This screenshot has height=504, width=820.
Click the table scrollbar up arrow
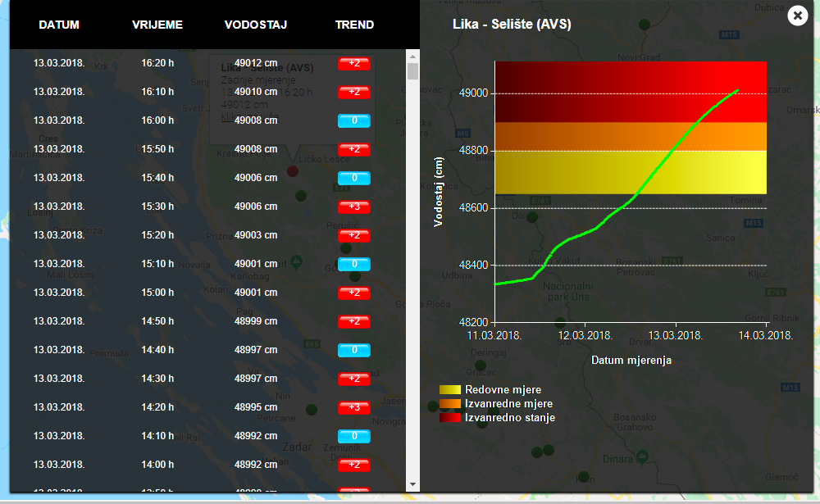pos(412,56)
